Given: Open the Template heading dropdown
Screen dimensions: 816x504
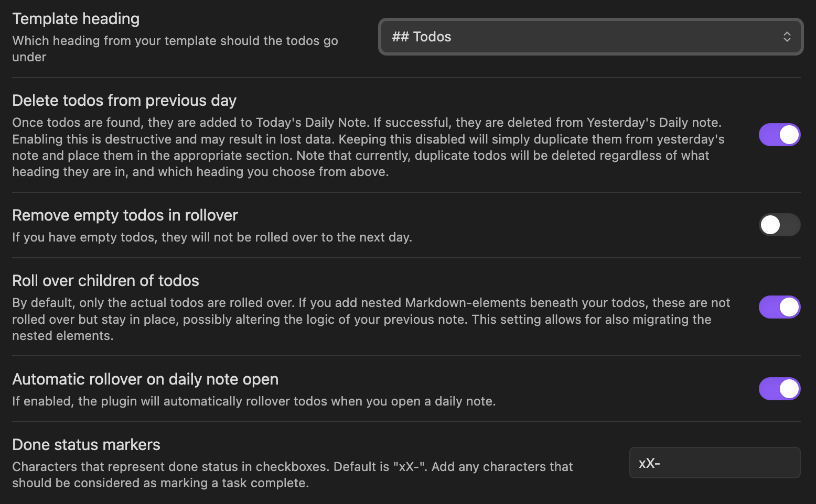Looking at the screenshot, I should coord(590,37).
